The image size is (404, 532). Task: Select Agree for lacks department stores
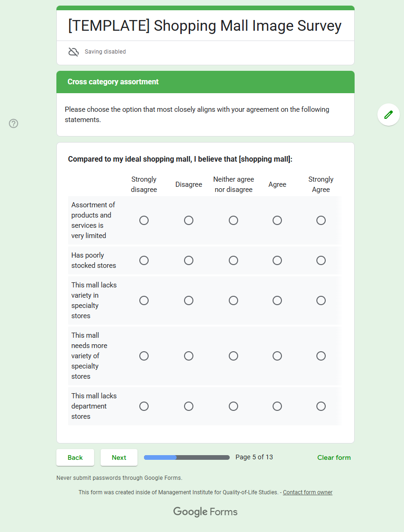pos(277,406)
